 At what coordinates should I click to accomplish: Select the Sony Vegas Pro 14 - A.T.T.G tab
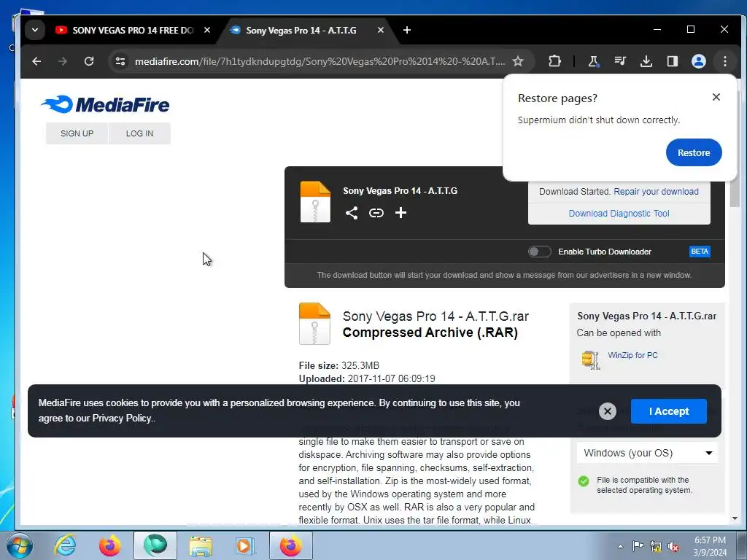click(x=301, y=30)
